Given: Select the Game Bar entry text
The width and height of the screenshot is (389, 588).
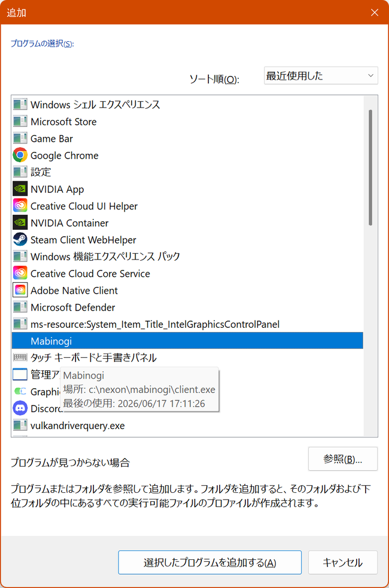Looking at the screenshot, I should (x=51, y=138).
